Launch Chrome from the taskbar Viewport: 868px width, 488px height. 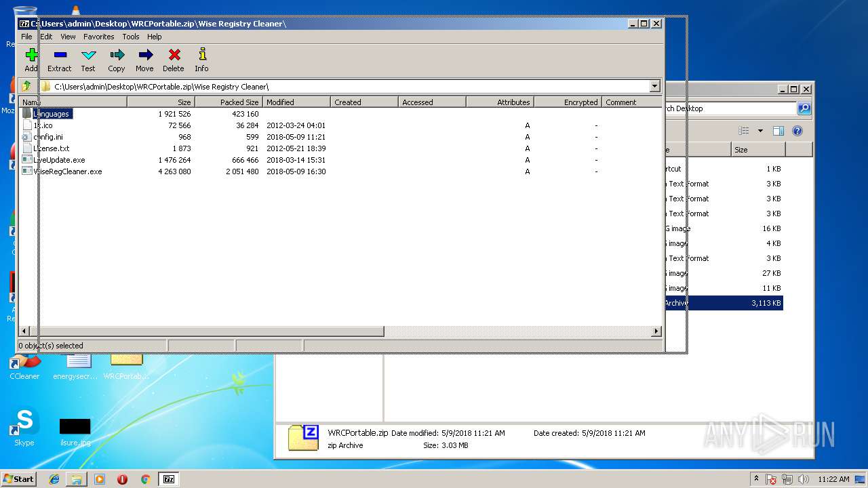click(145, 479)
